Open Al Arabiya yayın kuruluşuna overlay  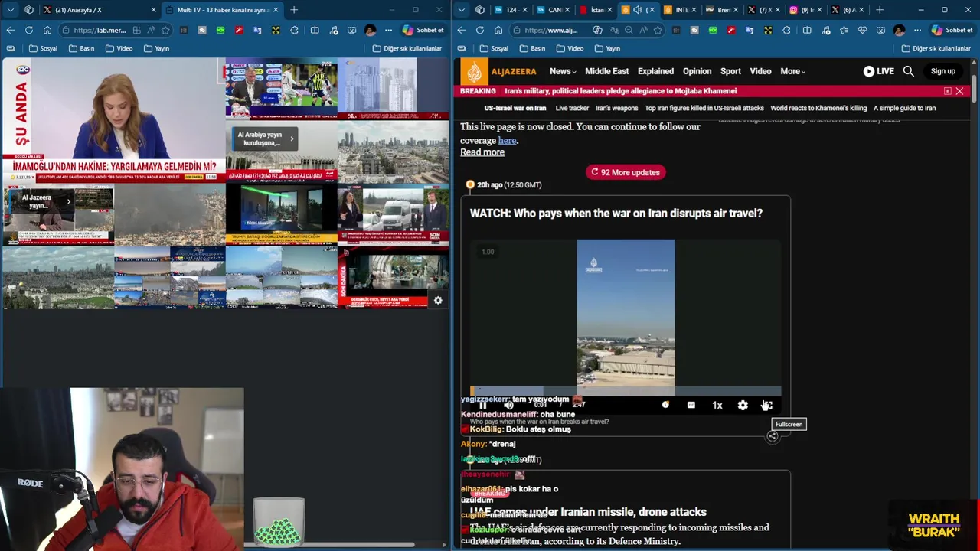point(265,139)
